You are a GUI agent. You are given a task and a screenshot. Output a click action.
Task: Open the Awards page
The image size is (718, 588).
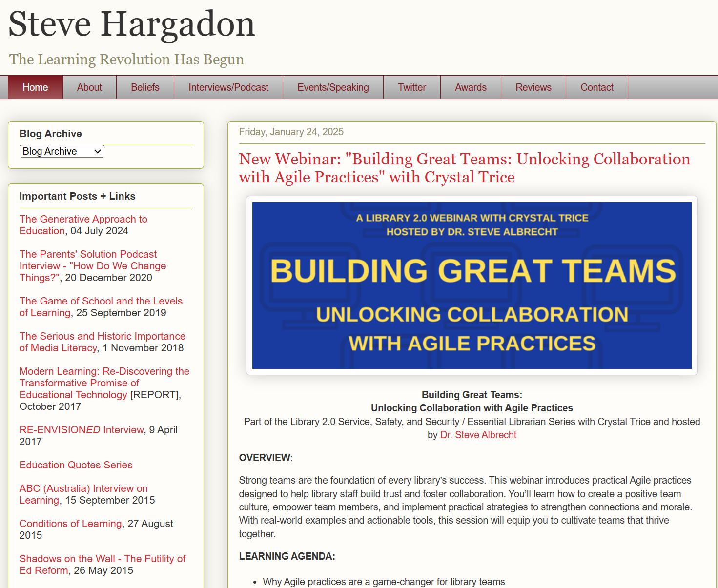click(471, 87)
